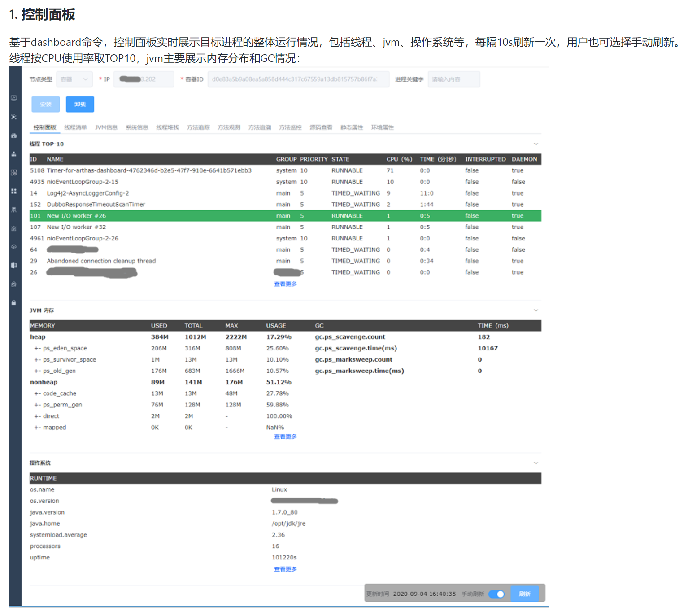Open the padlock sidebar icon
Image resolution: width=688 pixels, height=616 pixels.
click(x=14, y=303)
